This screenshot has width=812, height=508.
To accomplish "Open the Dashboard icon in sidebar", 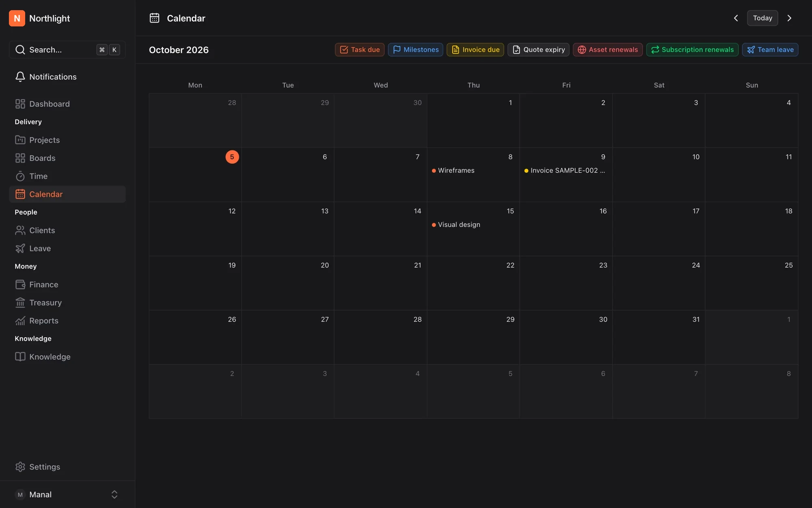I will click(20, 104).
